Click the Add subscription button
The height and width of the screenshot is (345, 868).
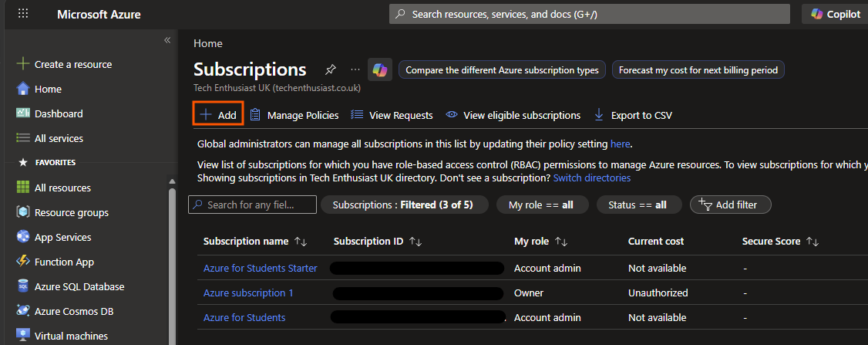click(219, 115)
